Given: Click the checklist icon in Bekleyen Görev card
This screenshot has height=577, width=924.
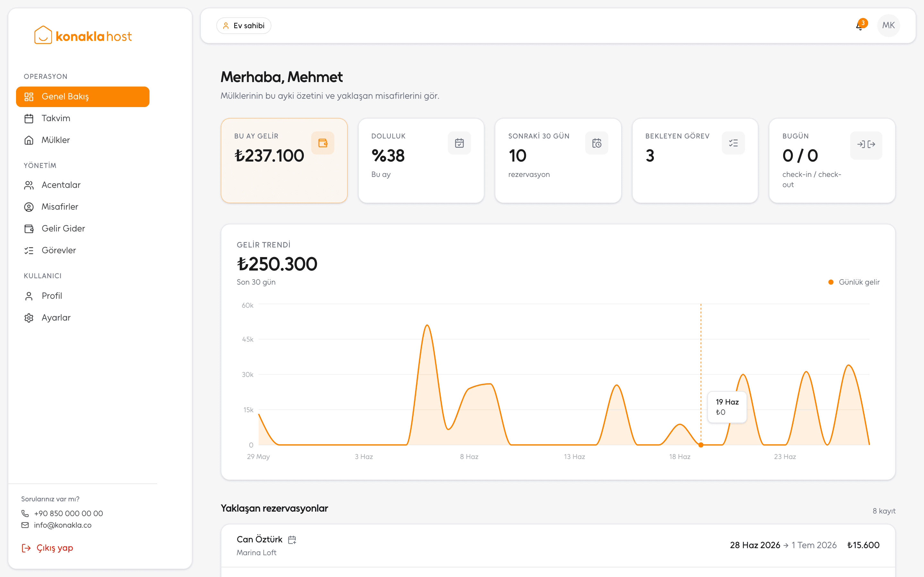Looking at the screenshot, I should tap(733, 143).
